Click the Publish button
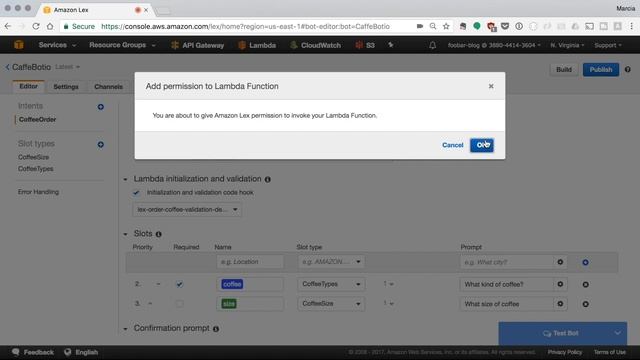 [x=600, y=69]
